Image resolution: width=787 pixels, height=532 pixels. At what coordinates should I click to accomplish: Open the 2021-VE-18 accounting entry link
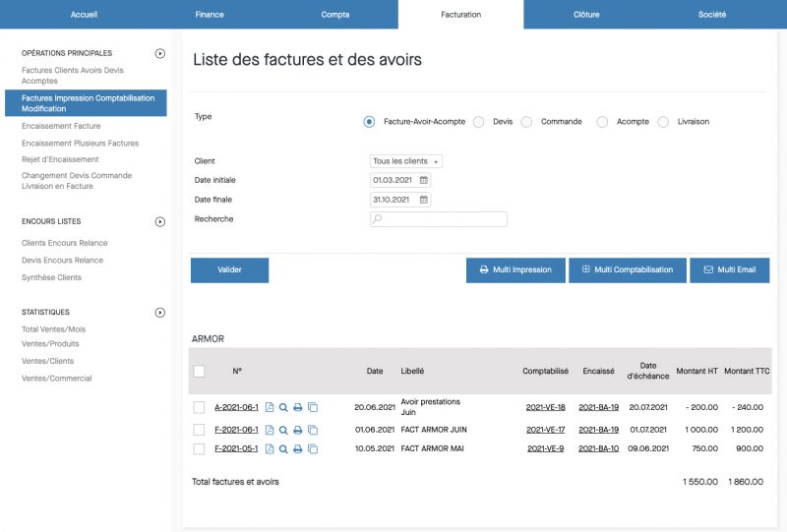click(x=545, y=407)
